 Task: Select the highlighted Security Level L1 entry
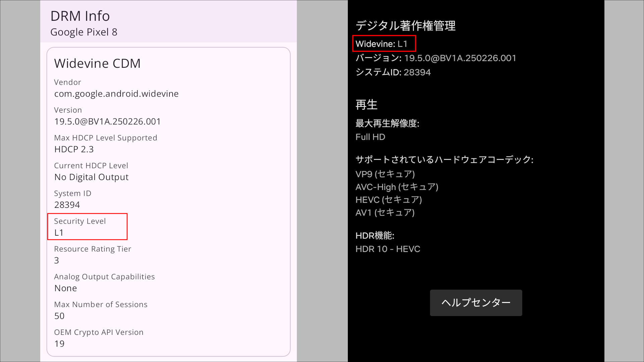(x=87, y=227)
